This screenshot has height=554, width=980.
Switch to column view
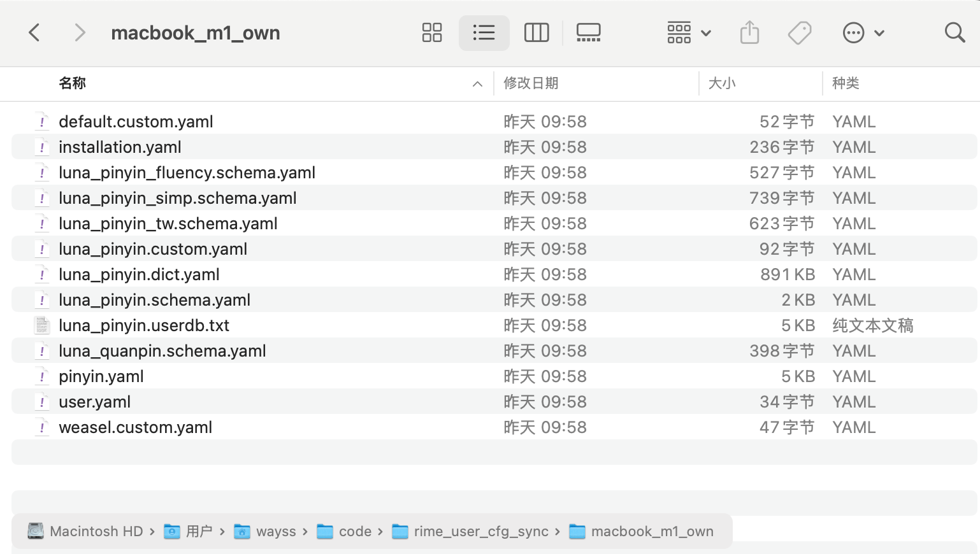tap(537, 32)
